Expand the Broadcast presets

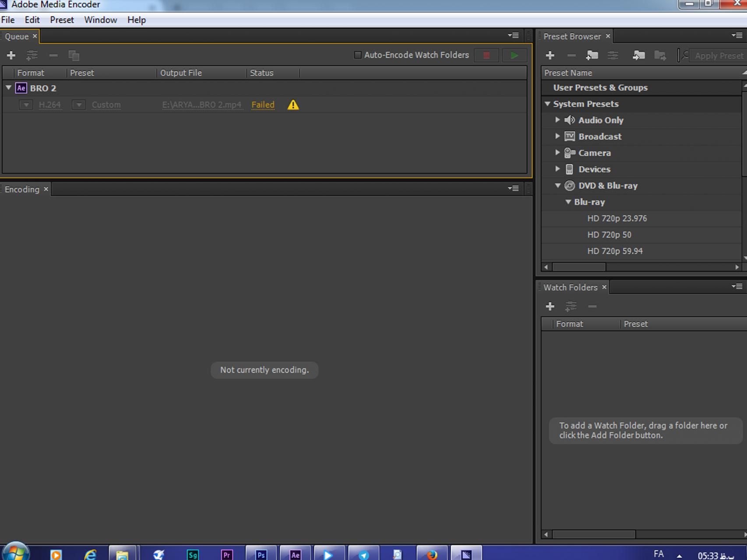(557, 136)
